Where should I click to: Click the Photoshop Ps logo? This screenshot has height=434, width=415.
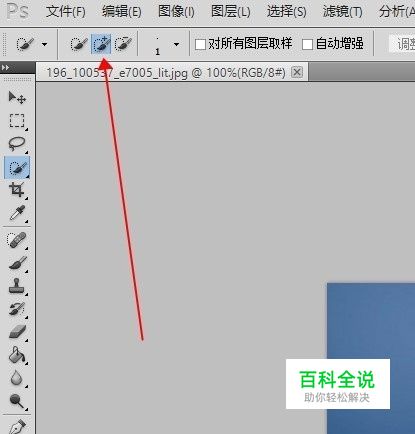[17, 11]
